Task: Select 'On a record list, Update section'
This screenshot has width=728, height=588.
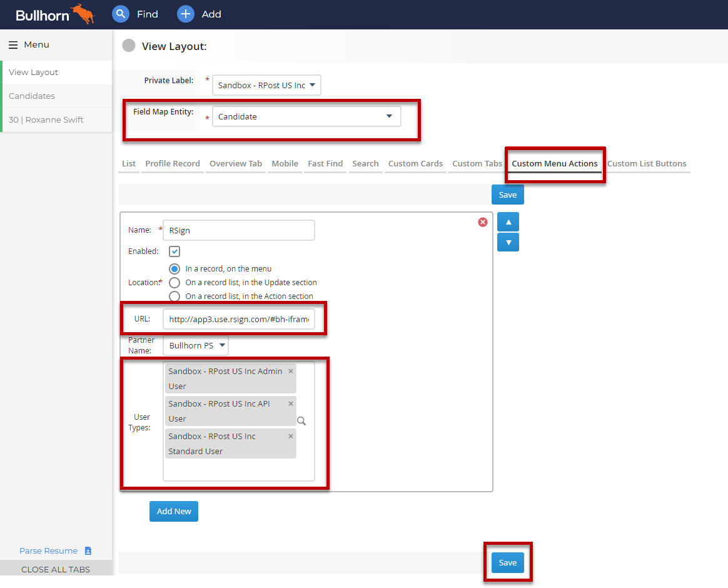Action: tap(174, 283)
